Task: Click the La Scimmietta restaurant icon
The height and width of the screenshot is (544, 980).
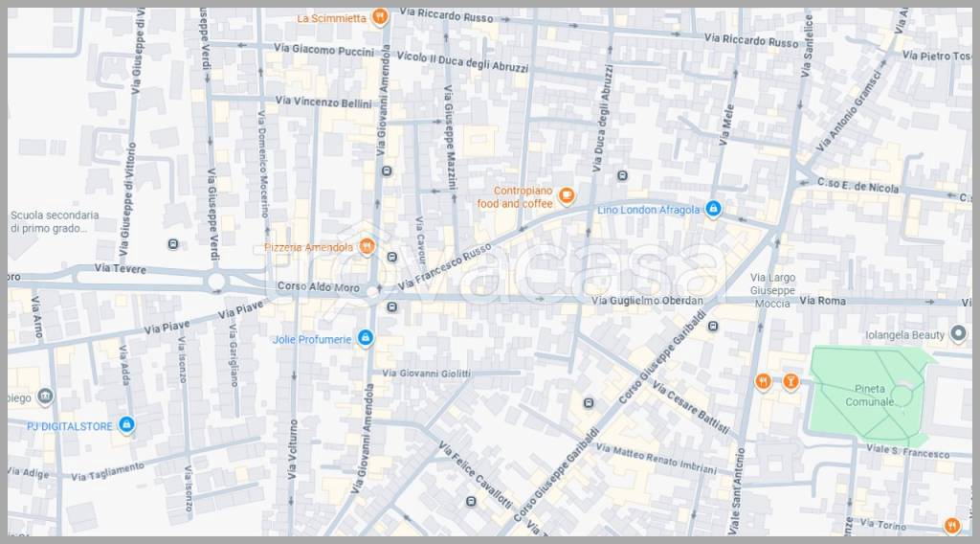Action: click(x=380, y=16)
